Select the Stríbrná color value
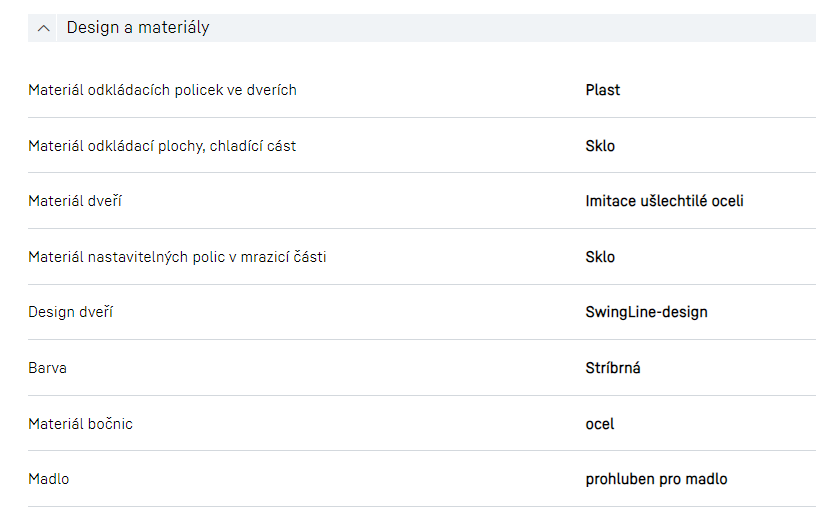The image size is (816, 517). click(613, 368)
